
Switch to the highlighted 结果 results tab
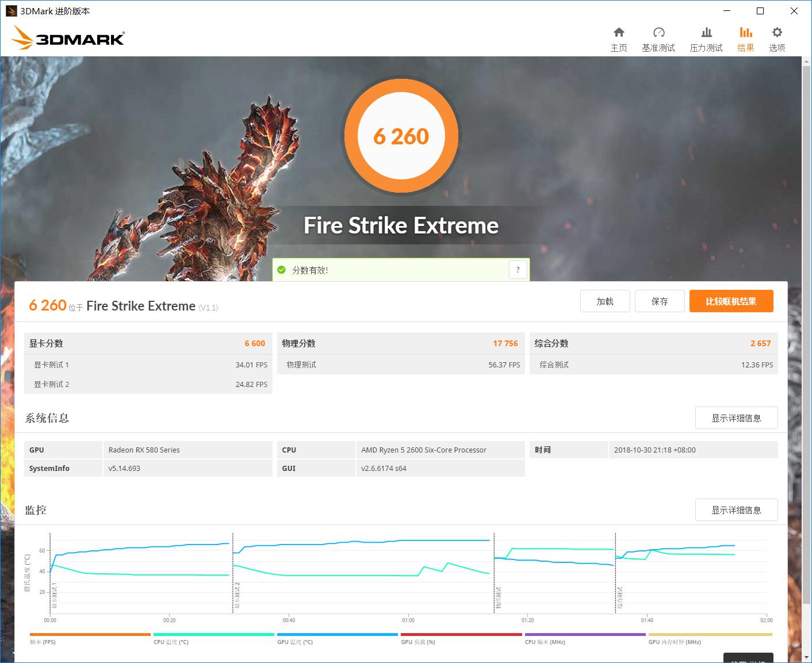(x=745, y=37)
